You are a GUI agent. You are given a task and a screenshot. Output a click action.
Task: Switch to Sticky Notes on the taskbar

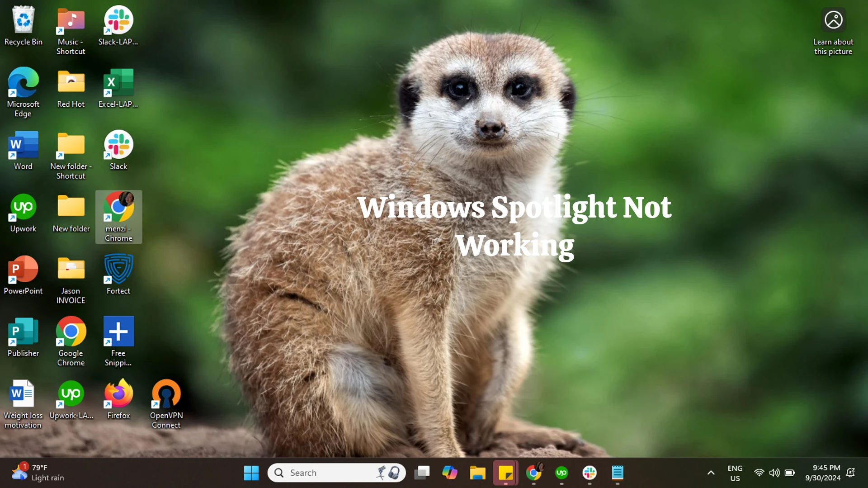click(x=505, y=473)
